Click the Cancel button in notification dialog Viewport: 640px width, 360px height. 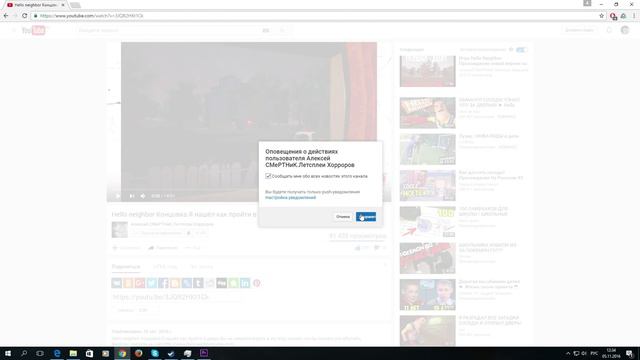343,217
